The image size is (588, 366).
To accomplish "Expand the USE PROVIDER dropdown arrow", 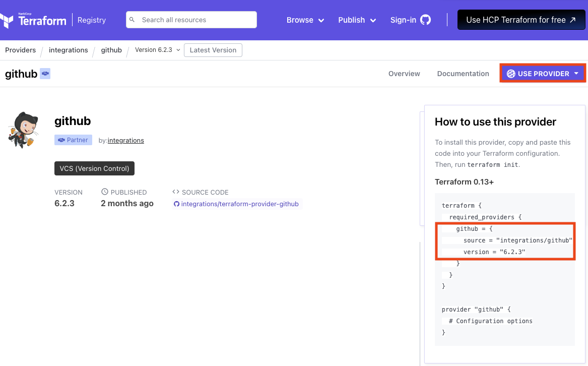I will click(576, 74).
